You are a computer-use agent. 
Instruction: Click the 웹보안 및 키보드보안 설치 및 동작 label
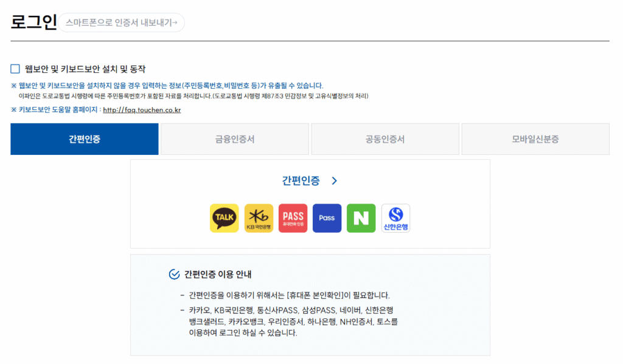coord(85,69)
